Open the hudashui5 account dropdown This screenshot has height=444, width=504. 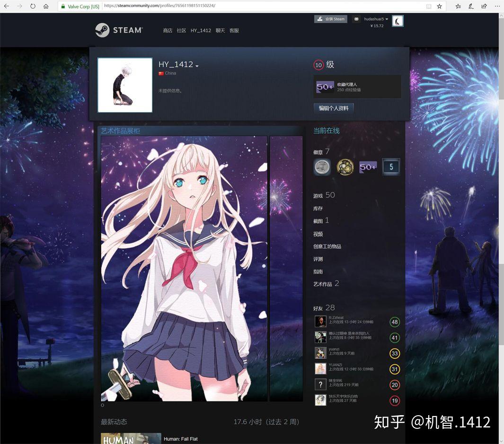pyautogui.click(x=374, y=19)
